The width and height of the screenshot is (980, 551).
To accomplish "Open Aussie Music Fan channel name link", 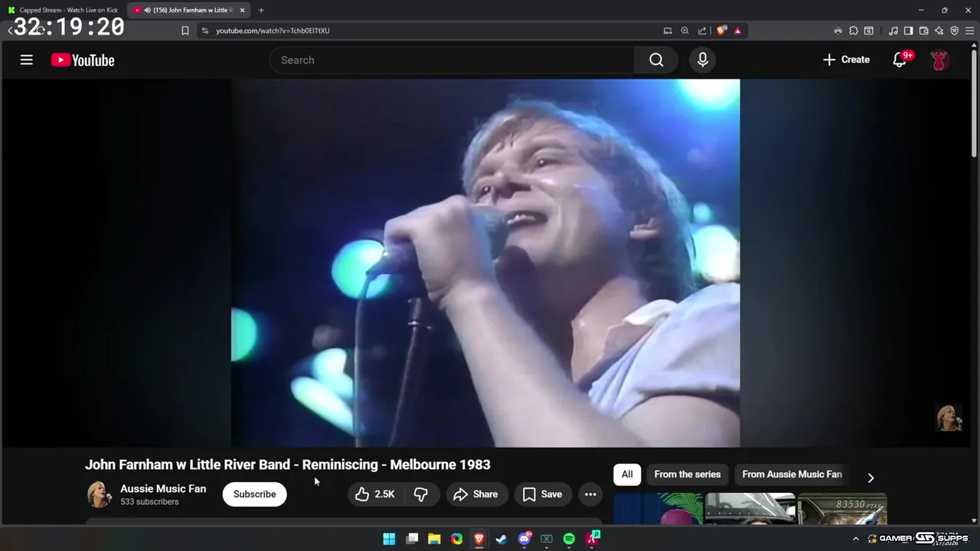I will click(x=163, y=488).
